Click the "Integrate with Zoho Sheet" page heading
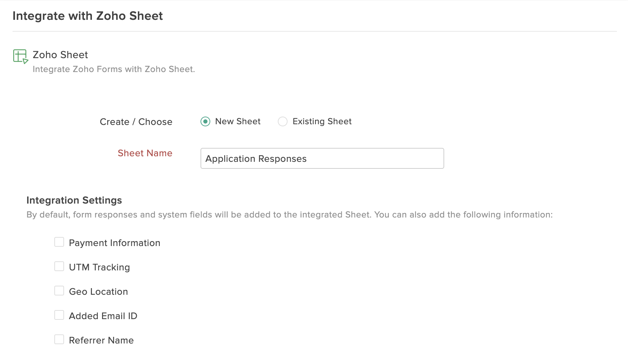628x364 pixels. tap(88, 16)
